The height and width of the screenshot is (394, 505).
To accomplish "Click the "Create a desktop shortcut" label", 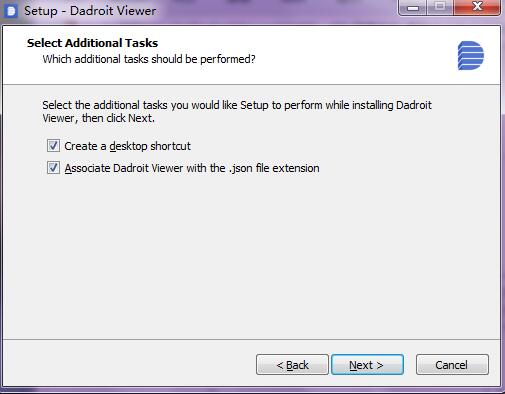I will (127, 146).
